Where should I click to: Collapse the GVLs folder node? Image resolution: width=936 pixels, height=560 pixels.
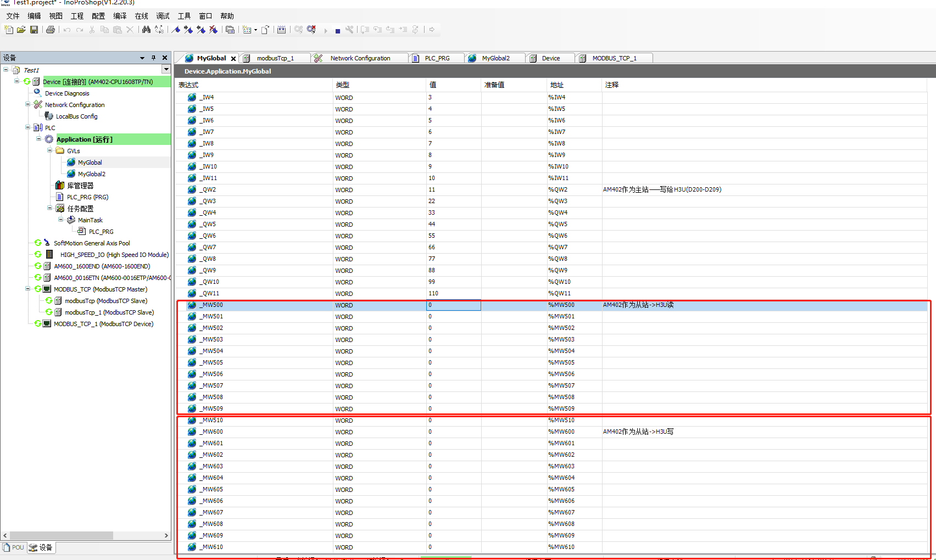pyautogui.click(x=49, y=150)
